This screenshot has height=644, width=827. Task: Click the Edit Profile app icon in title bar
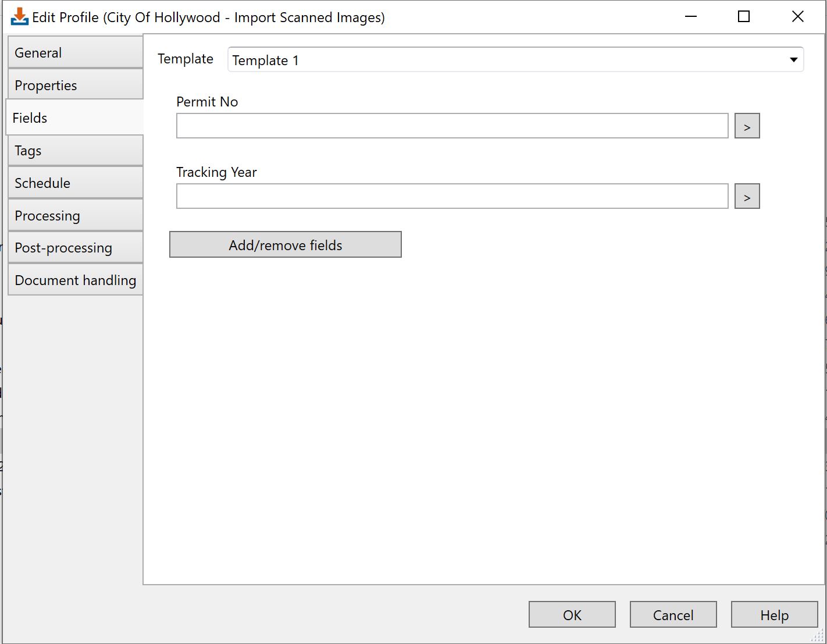click(x=19, y=17)
